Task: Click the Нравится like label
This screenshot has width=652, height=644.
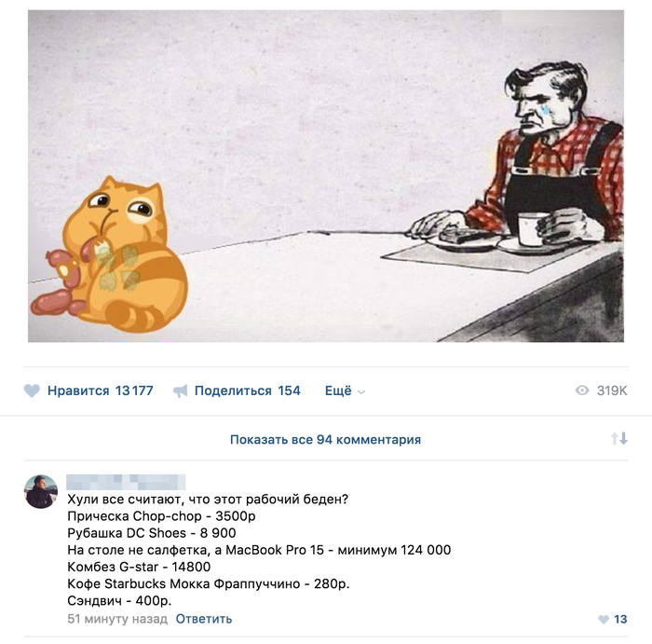Action: [x=78, y=391]
